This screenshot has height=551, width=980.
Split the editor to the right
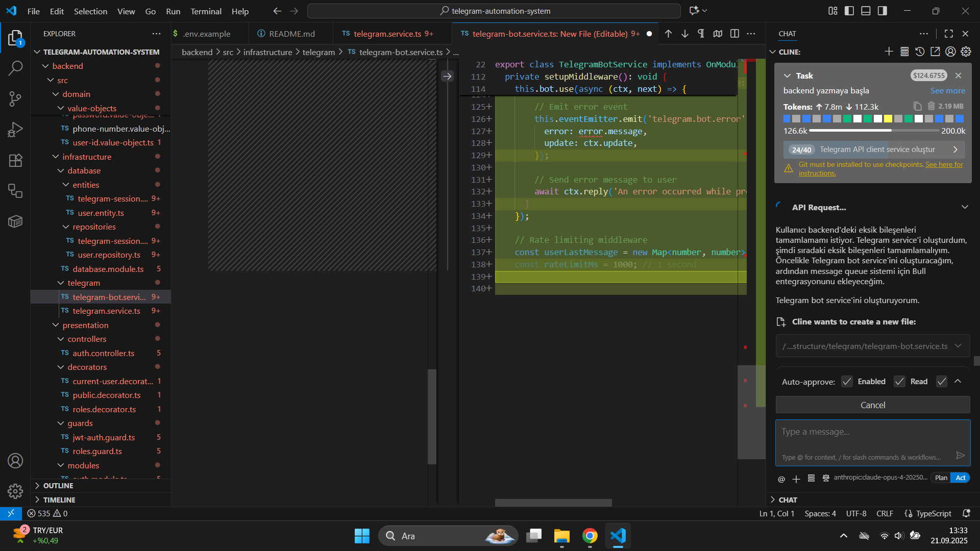point(734,34)
